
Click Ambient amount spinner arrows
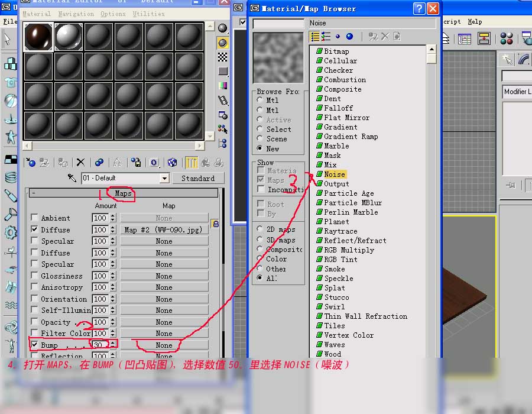[x=113, y=218]
